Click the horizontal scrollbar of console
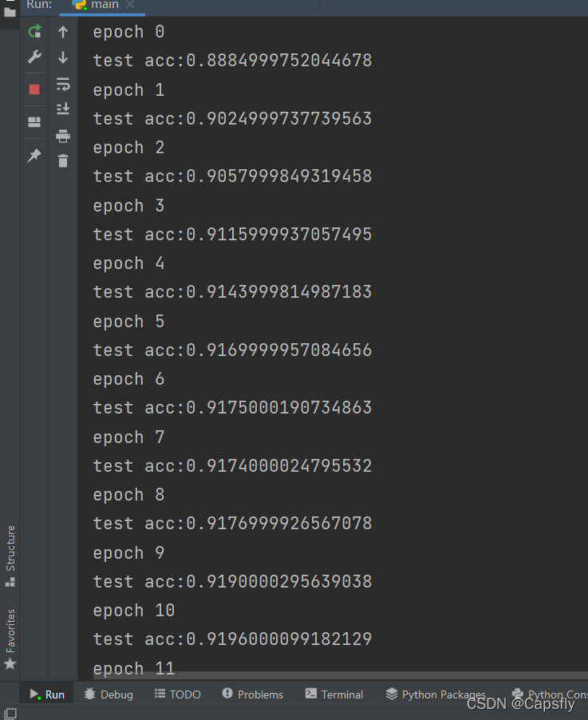 pos(340,675)
